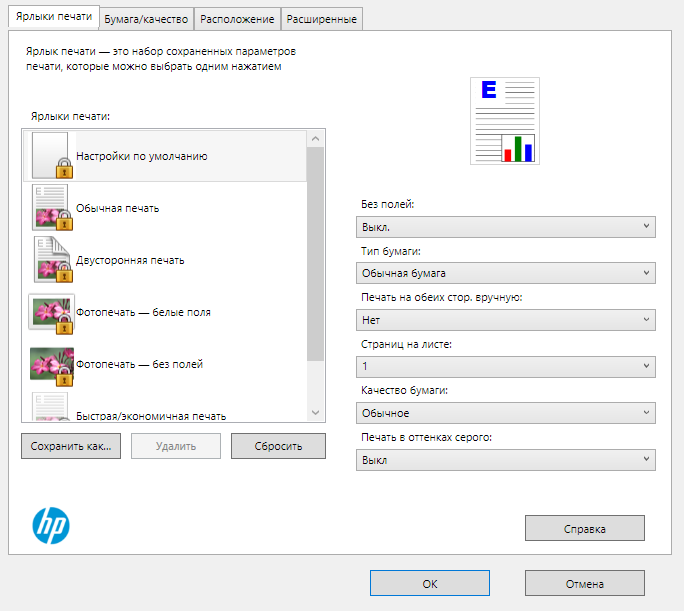Click the Быстрая/экономичная печать icon
Screen dimensions: 684x611
(x=51, y=407)
